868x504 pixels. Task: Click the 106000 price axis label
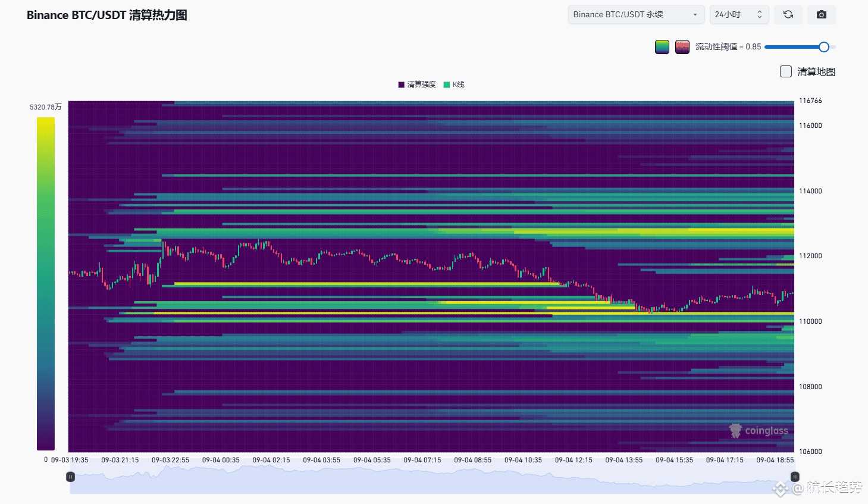(810, 452)
